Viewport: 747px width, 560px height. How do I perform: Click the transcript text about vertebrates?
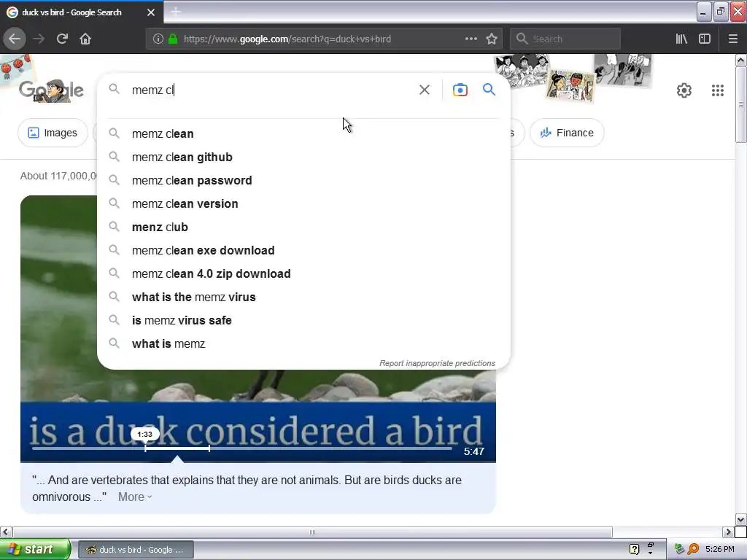[x=247, y=488]
